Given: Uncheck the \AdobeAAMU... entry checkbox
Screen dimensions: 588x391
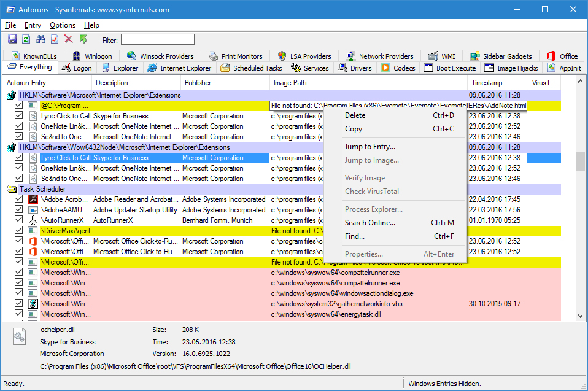Looking at the screenshot, I should (18, 209).
